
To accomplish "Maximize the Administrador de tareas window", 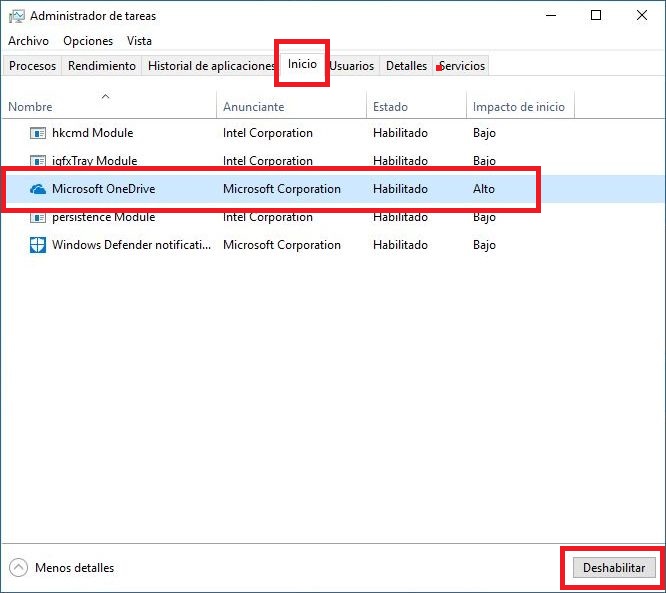I will [596, 16].
